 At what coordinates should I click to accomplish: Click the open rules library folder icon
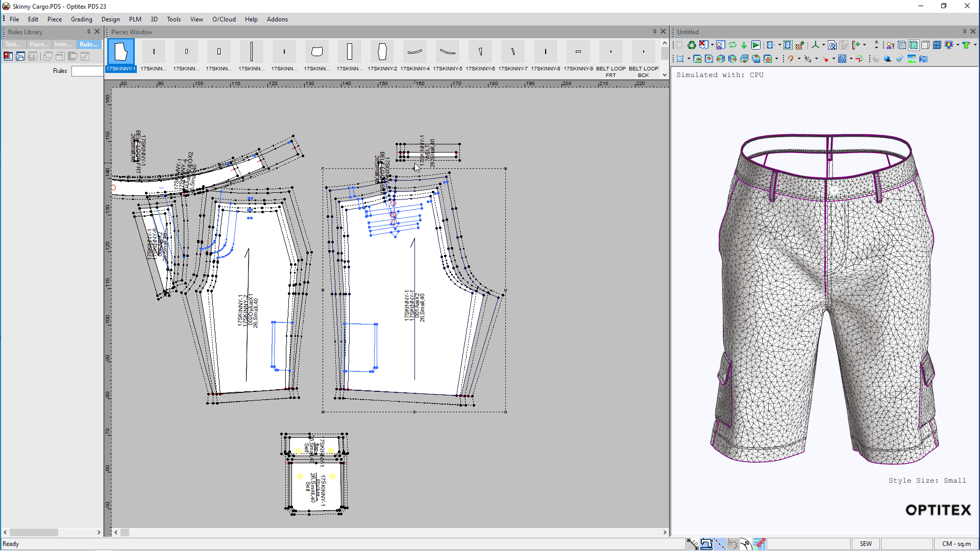(20, 56)
